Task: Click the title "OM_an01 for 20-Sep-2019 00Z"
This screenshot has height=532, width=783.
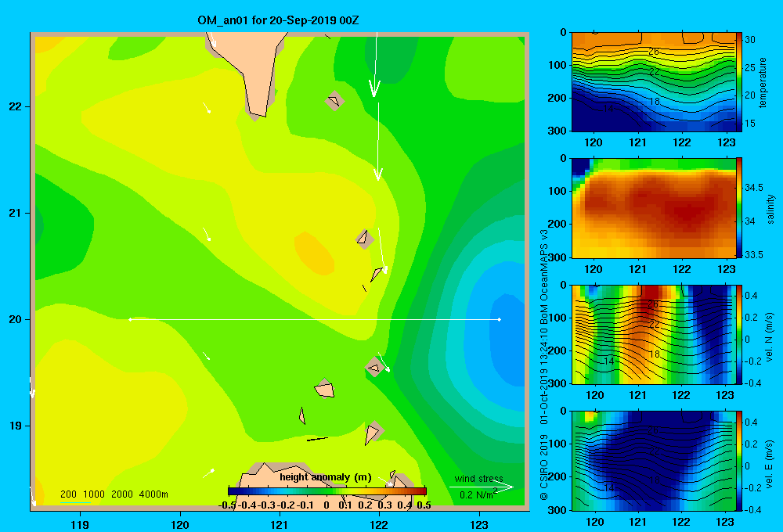Action: 278,20
